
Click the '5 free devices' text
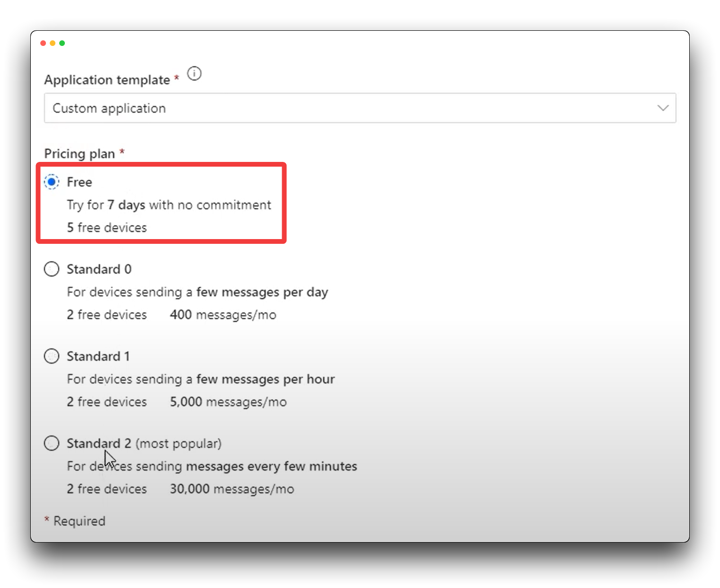point(107,228)
